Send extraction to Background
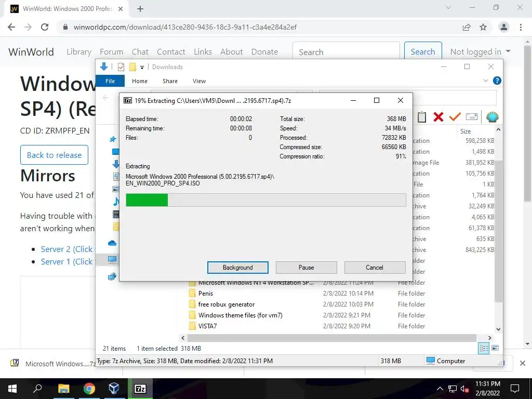This screenshot has height=399, width=532. (x=238, y=268)
